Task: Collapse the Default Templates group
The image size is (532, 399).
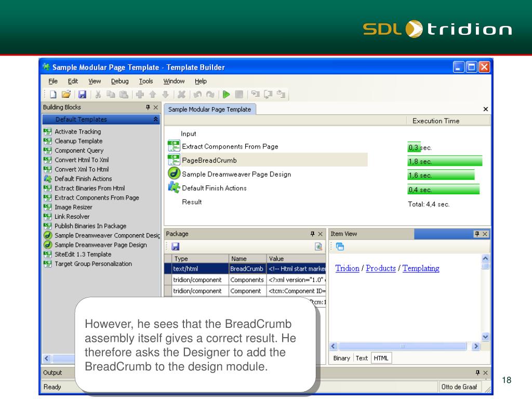Action: click(x=156, y=119)
